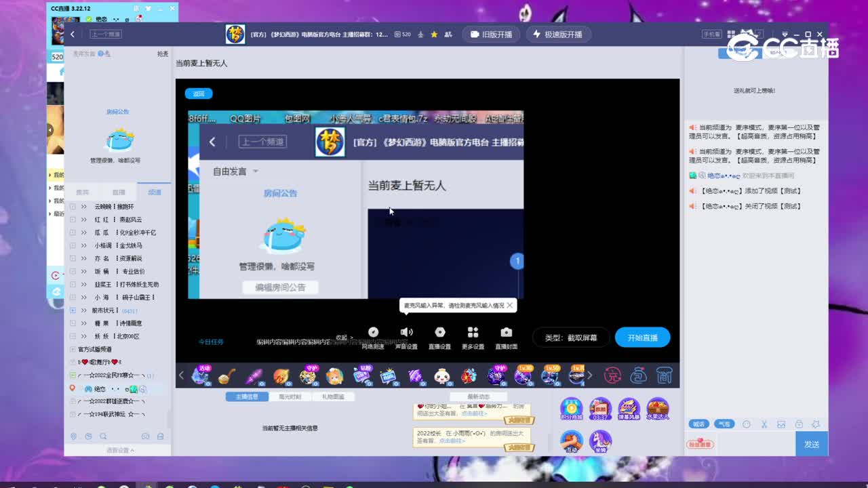Switch to 极速版开播 fast broadcast mode

point(557,35)
